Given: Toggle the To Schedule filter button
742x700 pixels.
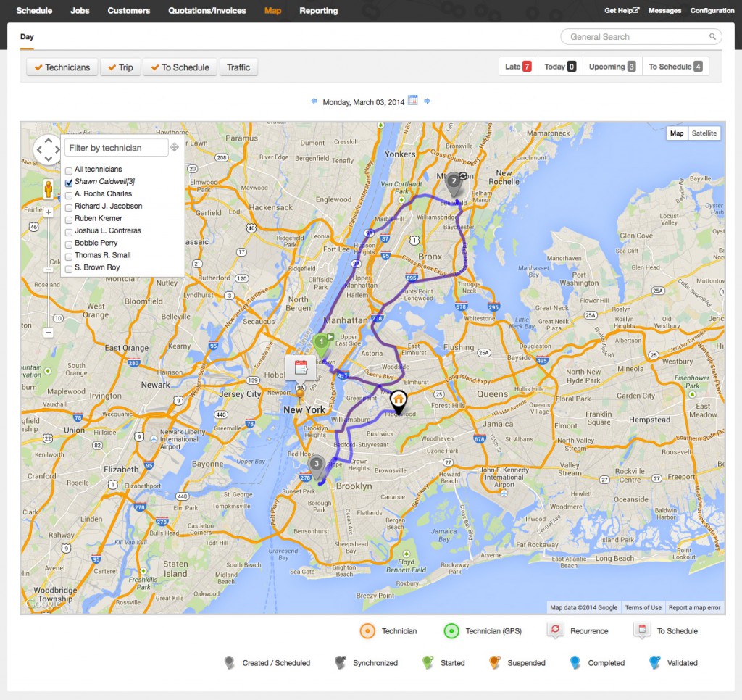Looking at the screenshot, I should [x=180, y=67].
